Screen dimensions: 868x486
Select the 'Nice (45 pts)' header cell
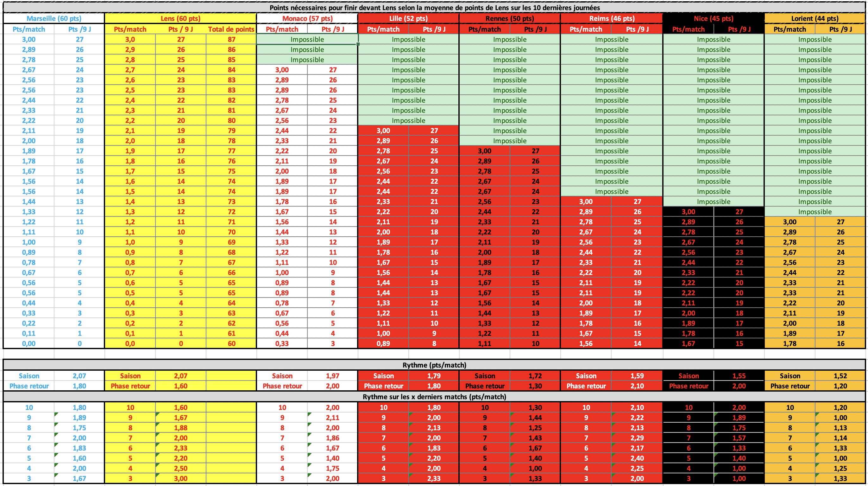(713, 19)
